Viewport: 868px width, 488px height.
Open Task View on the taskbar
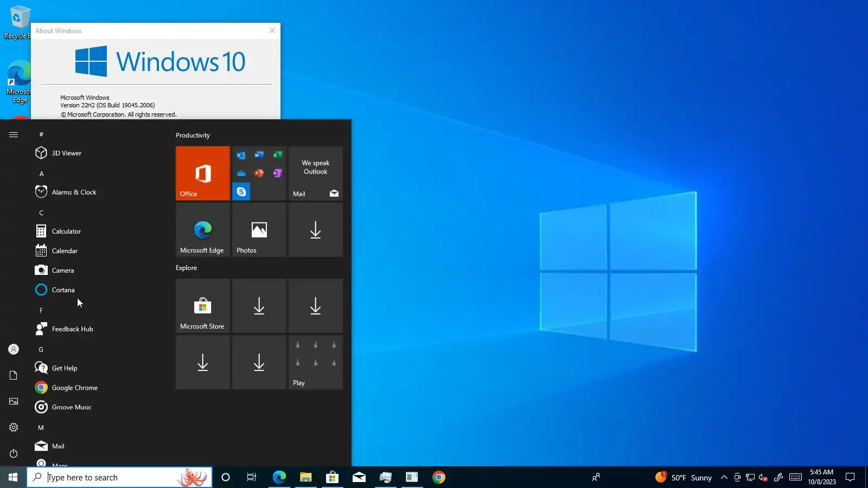click(252, 477)
